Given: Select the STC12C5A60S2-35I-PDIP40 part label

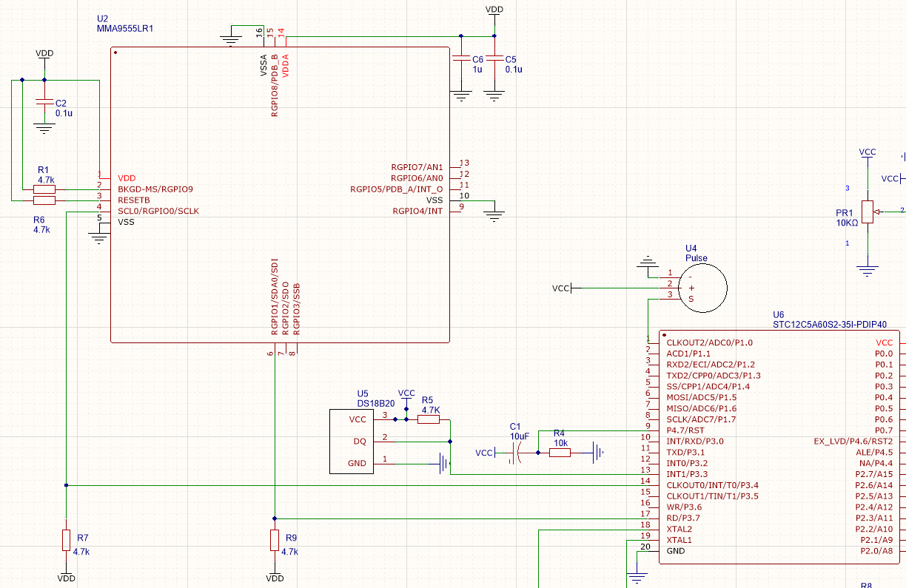Looking at the screenshot, I should 829,324.
